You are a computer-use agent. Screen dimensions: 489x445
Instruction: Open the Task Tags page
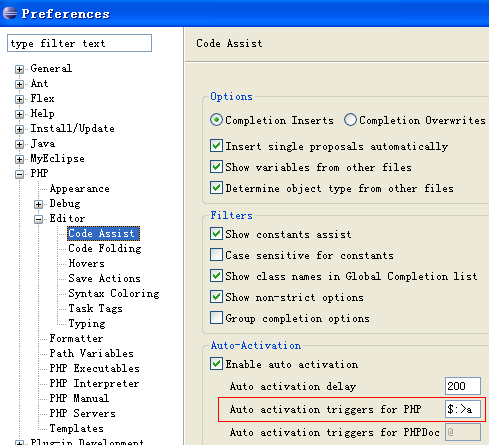click(95, 308)
